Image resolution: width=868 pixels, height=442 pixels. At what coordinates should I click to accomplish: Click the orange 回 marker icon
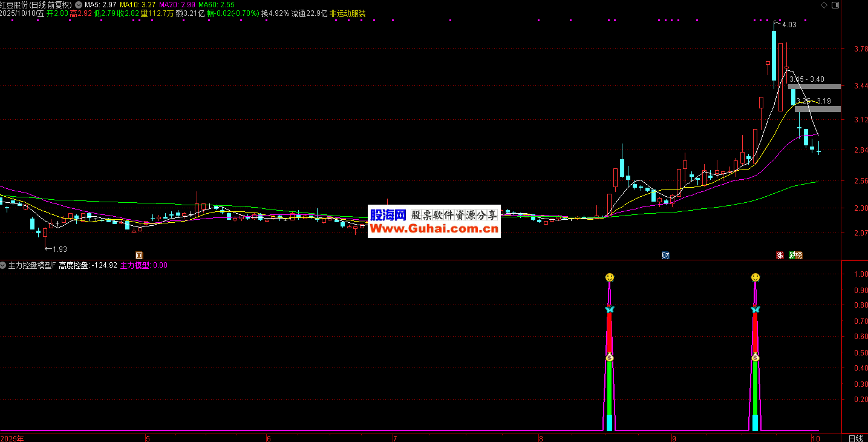[139, 256]
